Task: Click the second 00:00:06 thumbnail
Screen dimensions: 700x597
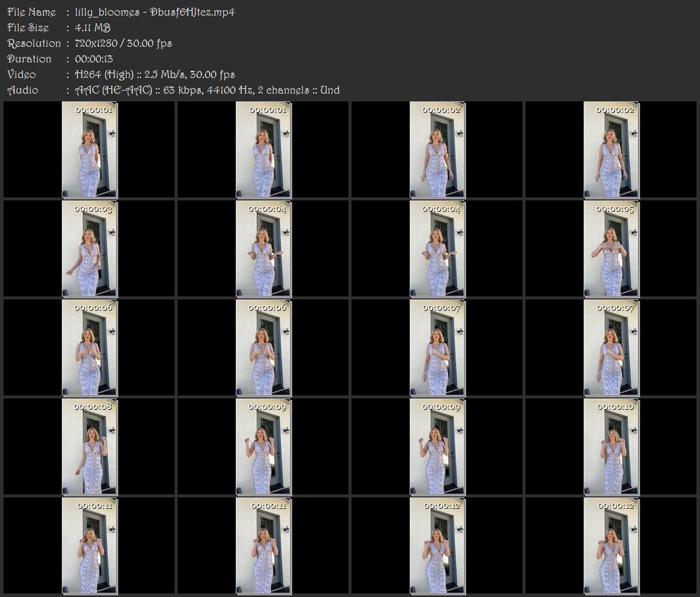Action: [x=263, y=348]
